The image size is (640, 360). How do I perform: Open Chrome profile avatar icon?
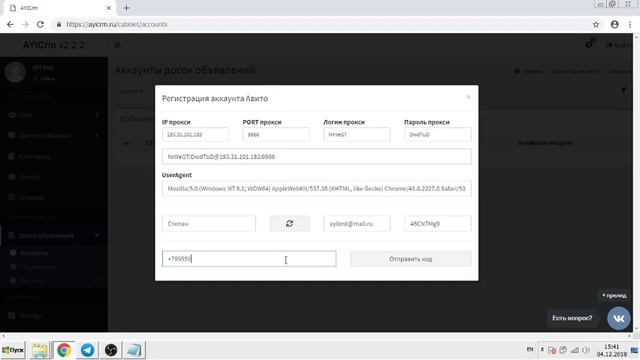point(614,24)
